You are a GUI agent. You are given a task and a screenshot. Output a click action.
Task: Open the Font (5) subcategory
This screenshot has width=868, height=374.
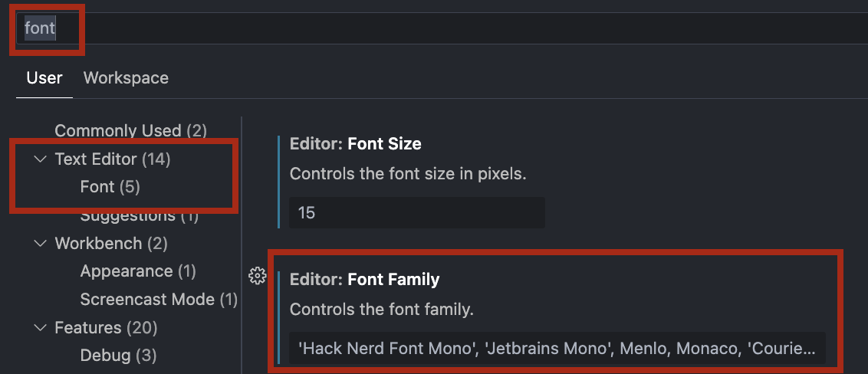pos(110,187)
